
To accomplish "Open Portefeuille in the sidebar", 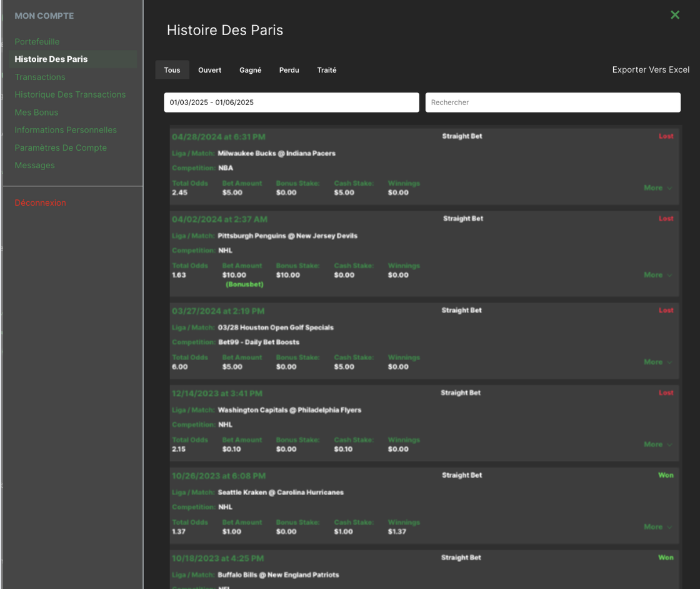I will point(37,42).
